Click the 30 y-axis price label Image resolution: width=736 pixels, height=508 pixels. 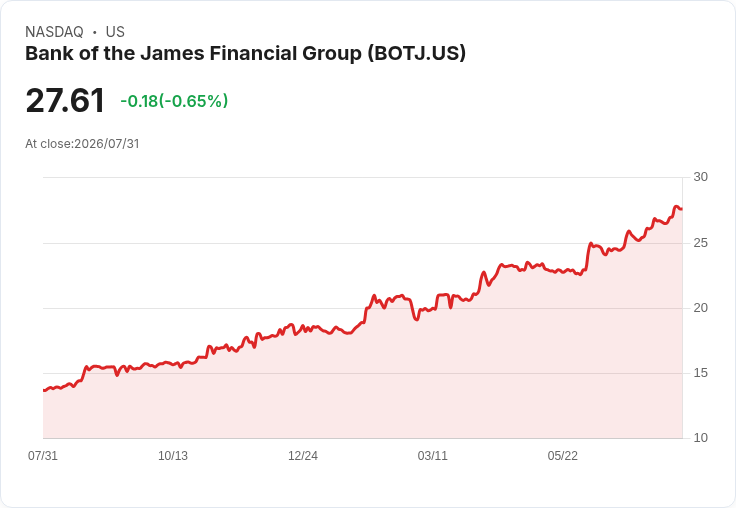click(700, 177)
